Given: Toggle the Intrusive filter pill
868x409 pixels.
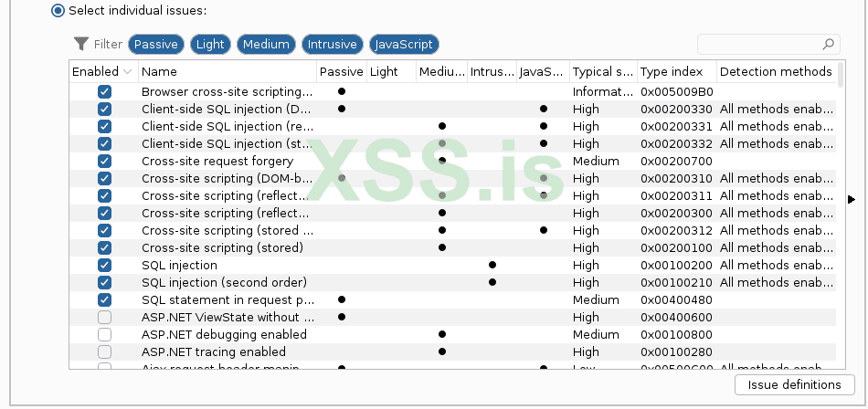Looking at the screenshot, I should 332,44.
